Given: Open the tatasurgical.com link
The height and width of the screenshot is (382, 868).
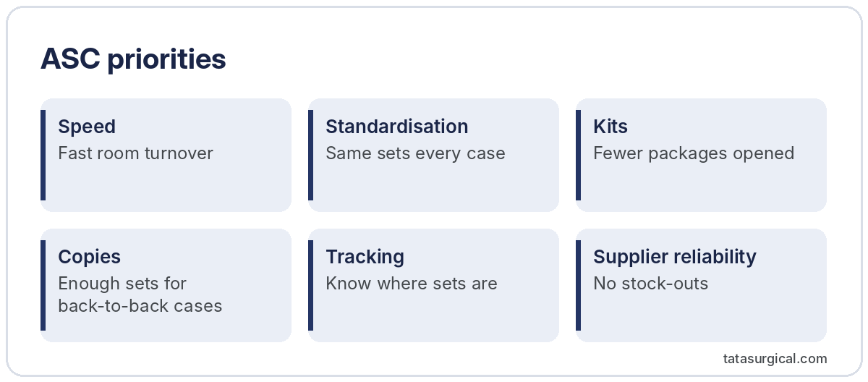Looking at the screenshot, I should pyautogui.click(x=775, y=358).
